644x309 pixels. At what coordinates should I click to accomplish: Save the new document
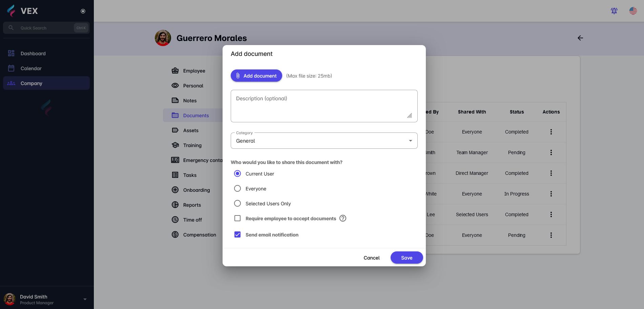point(407,257)
